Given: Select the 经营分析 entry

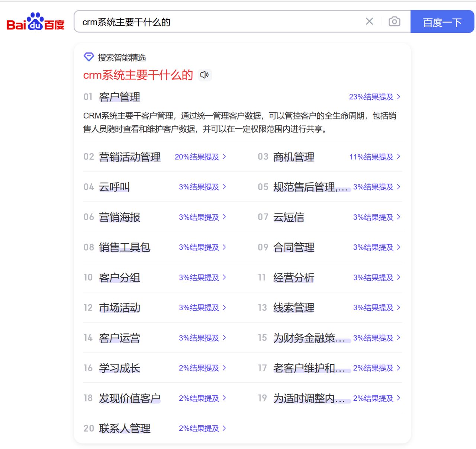Looking at the screenshot, I should pyautogui.click(x=294, y=278).
